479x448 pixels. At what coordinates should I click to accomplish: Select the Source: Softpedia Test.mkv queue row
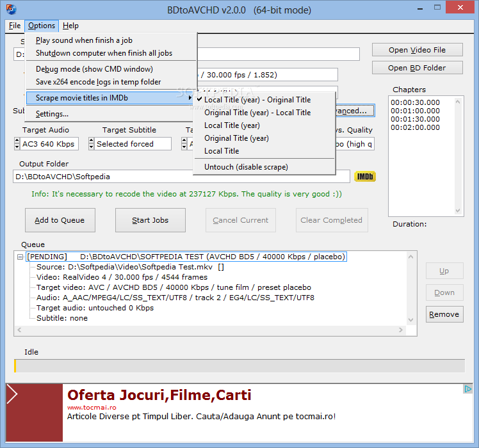(x=130, y=267)
